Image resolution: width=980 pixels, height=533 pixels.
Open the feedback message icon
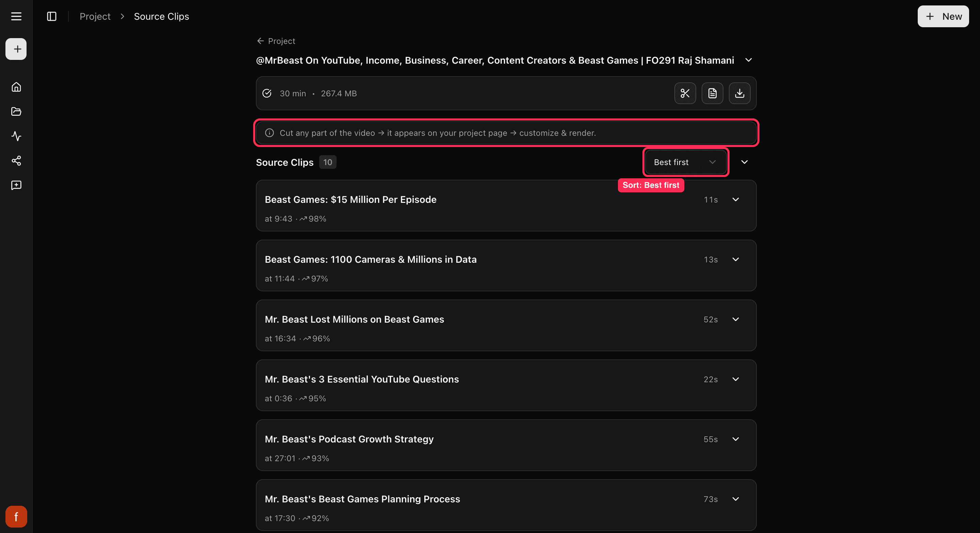click(16, 185)
